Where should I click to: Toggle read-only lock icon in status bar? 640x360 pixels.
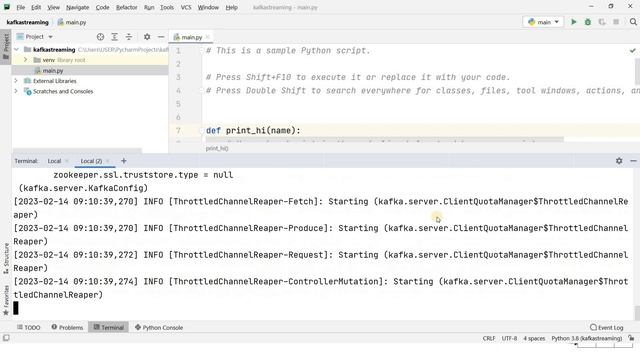(631, 338)
